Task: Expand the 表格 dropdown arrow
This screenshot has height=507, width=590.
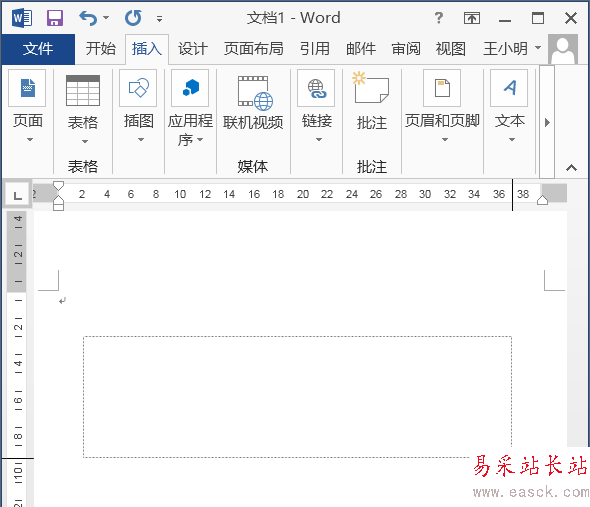Action: coord(85,142)
